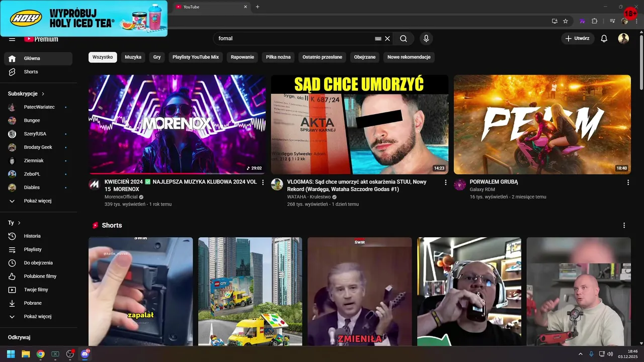
Task: Play the PORWAŁEM GRUBĄ motorcycle thumbnail
Action: (542, 124)
